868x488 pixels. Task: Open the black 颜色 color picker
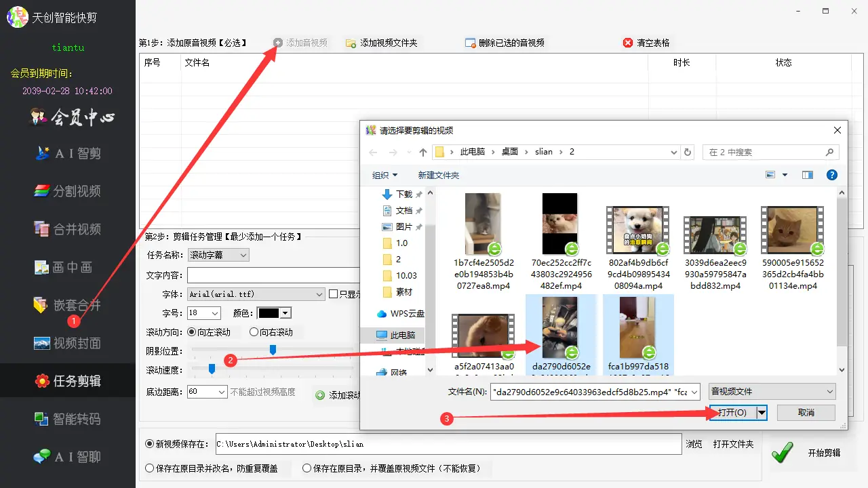pyautogui.click(x=275, y=313)
